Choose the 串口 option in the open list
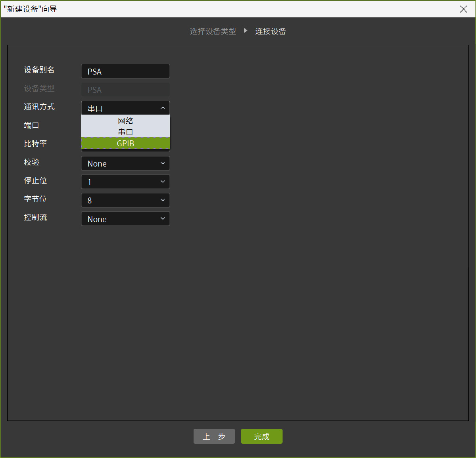This screenshot has width=476, height=458. click(125, 132)
